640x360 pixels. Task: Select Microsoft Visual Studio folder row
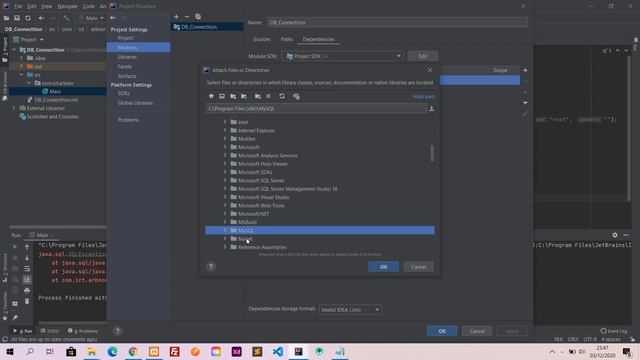point(320,197)
